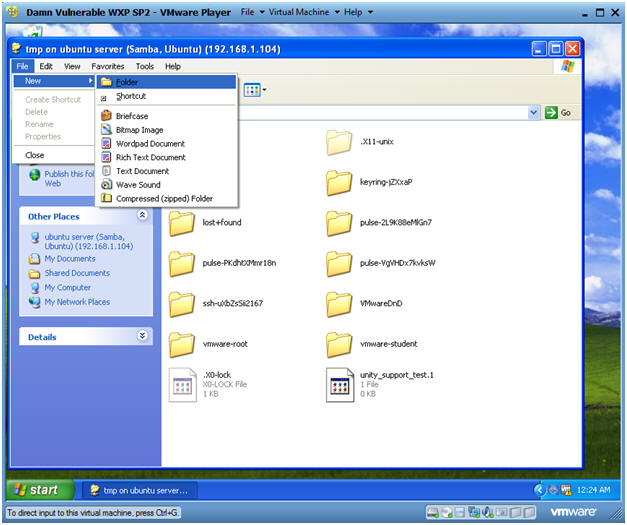Create a new Rich Text Document
This screenshot has height=525, width=627.
tap(166, 157)
